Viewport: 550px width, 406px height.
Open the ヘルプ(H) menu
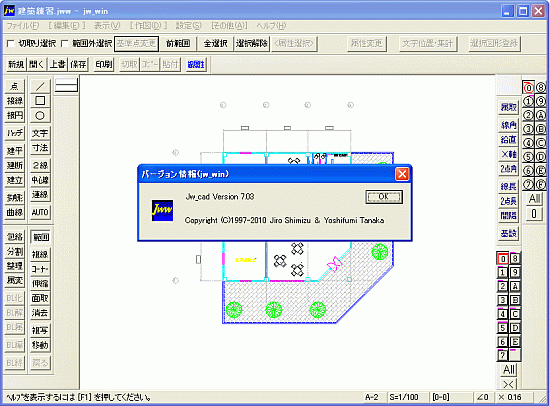pos(271,26)
